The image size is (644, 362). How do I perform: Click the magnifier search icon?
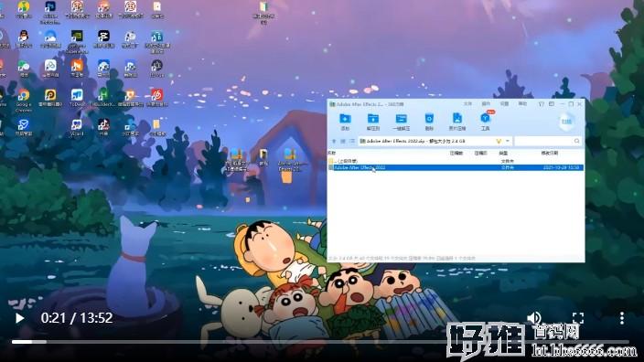[577, 141]
